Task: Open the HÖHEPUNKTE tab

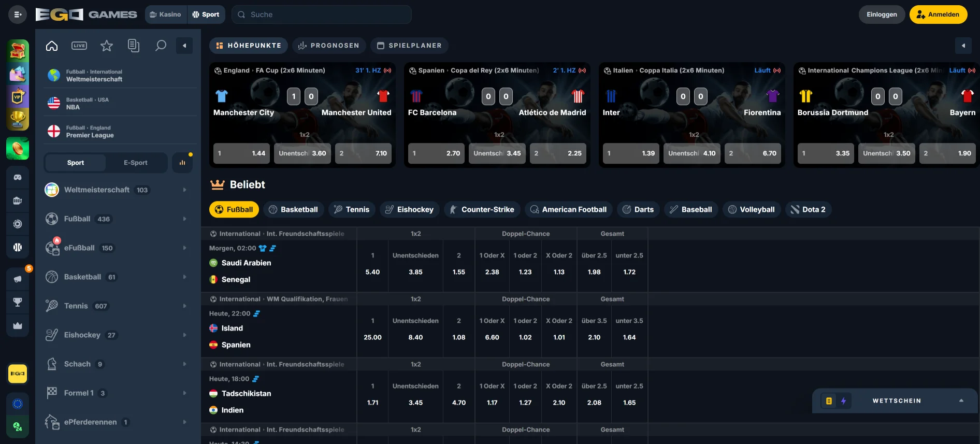Action: [x=249, y=46]
